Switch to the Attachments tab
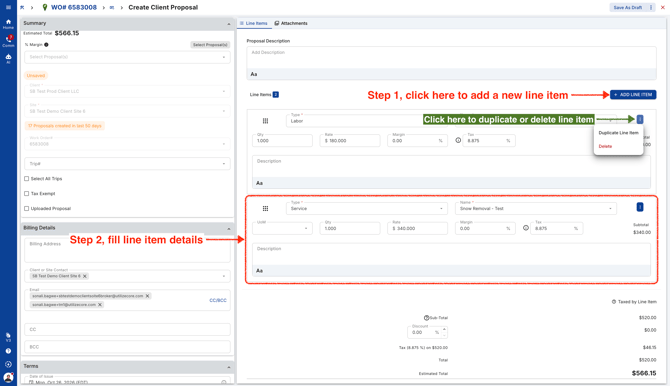The width and height of the screenshot is (670, 386). tap(291, 23)
